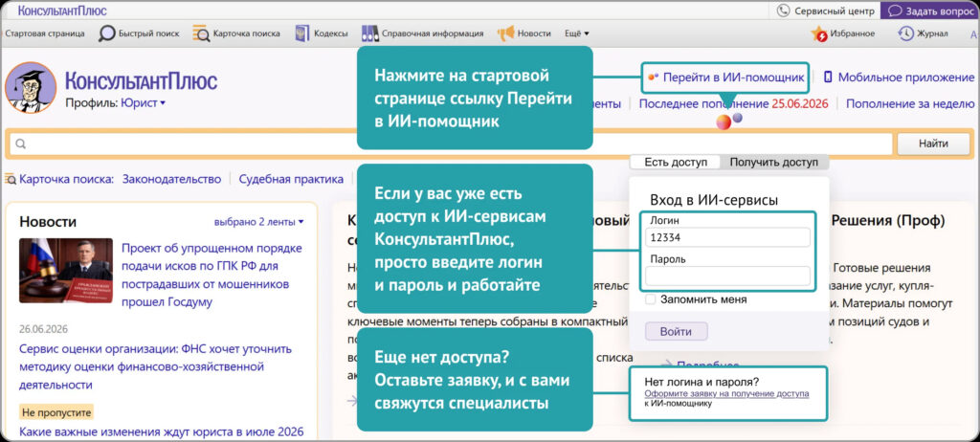Click the Войти button
980x442 pixels.
click(677, 331)
